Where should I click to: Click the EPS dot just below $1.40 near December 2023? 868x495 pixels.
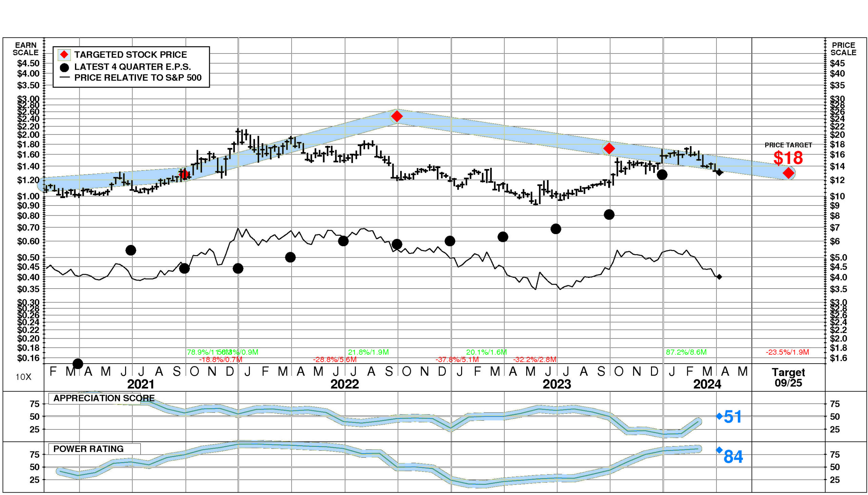pos(662,175)
